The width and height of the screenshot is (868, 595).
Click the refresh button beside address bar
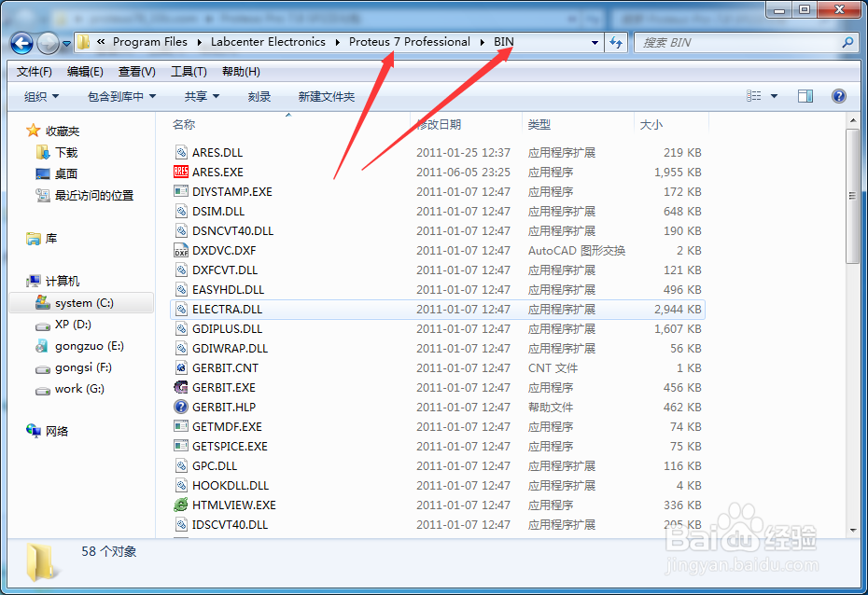click(616, 43)
